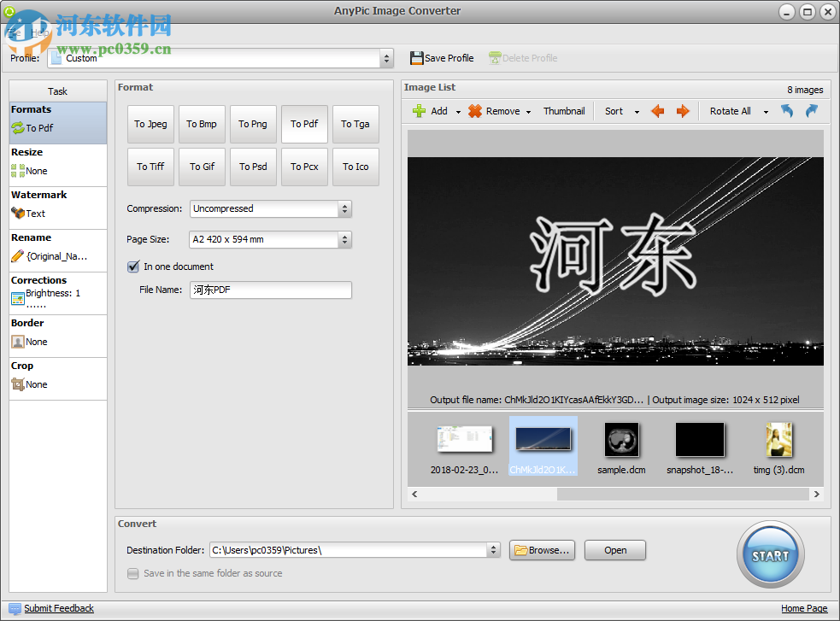Uncheck the 'In one document' option

(133, 267)
